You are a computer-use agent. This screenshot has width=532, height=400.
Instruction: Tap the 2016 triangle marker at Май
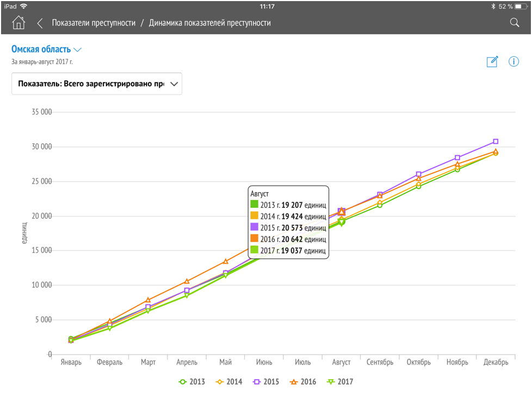point(226,261)
